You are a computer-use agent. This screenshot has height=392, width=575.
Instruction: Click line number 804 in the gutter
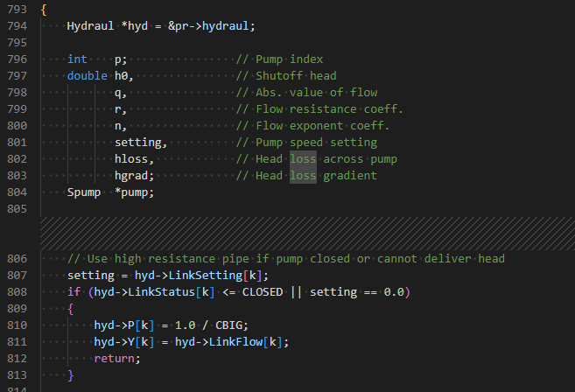[17, 192]
